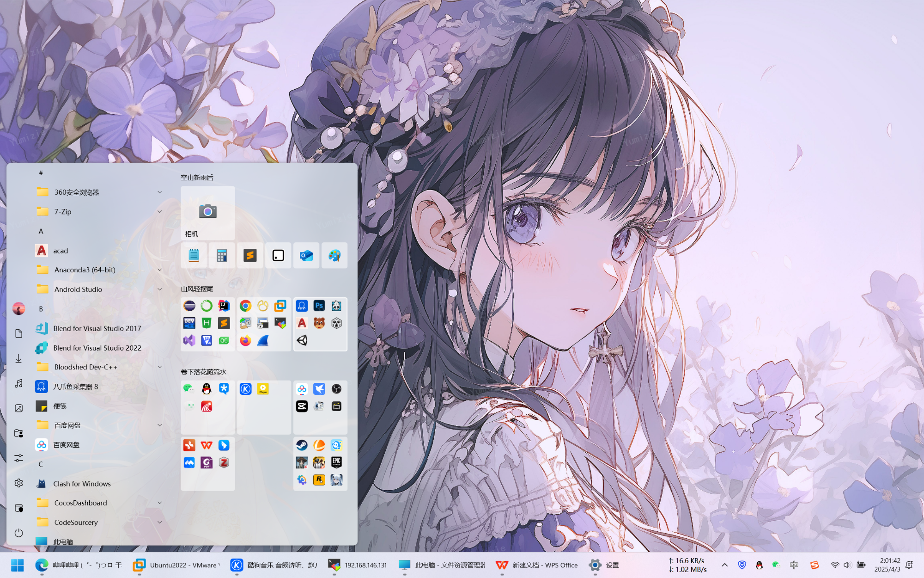The image size is (924, 578).
Task: Launch Unity from the pinned apps
Action: click(x=303, y=341)
